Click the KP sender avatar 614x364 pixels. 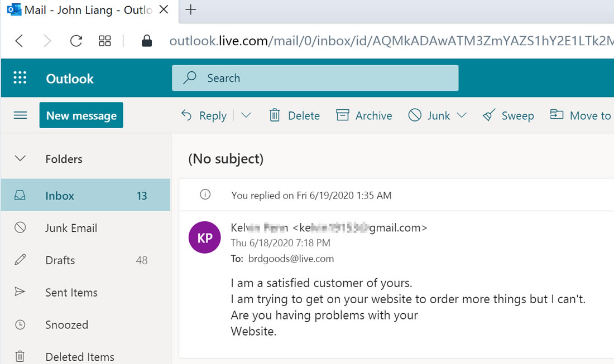(x=204, y=237)
